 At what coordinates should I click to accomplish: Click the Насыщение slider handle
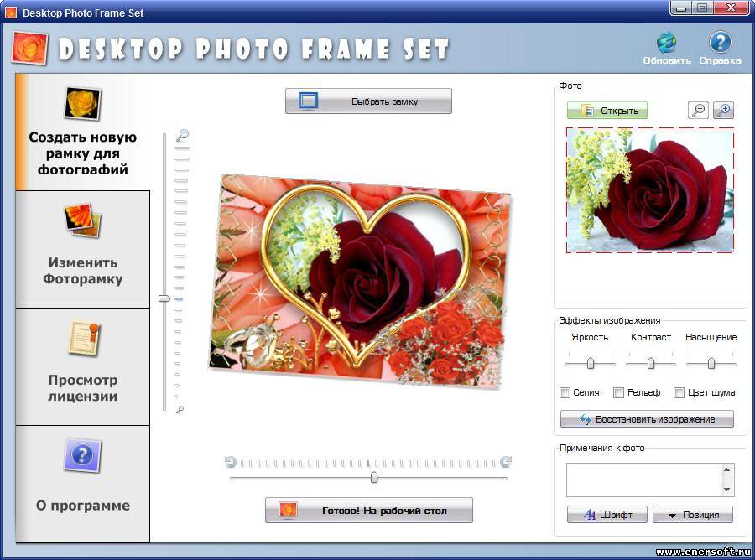[711, 364]
